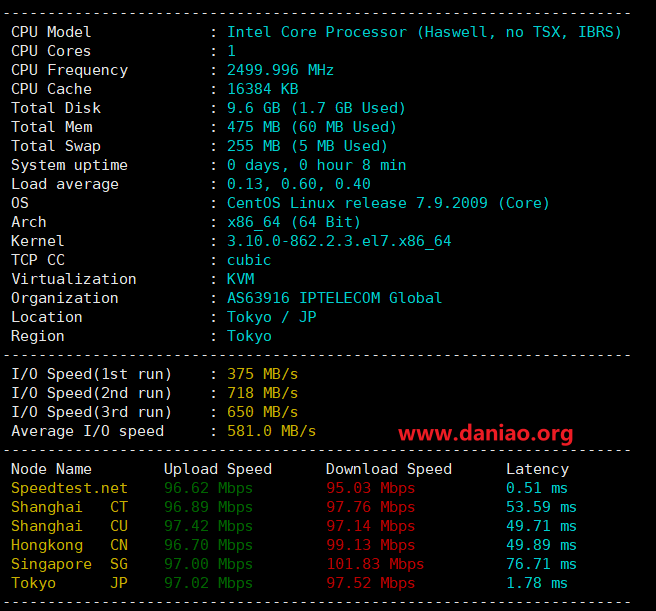Click the Upload Speed column header
This screenshot has width=656, height=611.
tap(218, 470)
